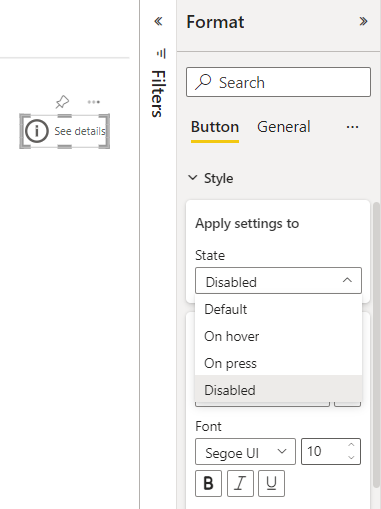The width and height of the screenshot is (381, 509).
Task: Click the Font label
Action: tap(208, 426)
